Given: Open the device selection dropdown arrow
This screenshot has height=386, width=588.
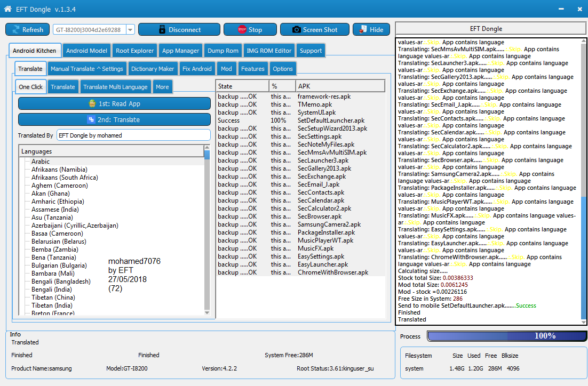Looking at the screenshot, I should (131, 30).
